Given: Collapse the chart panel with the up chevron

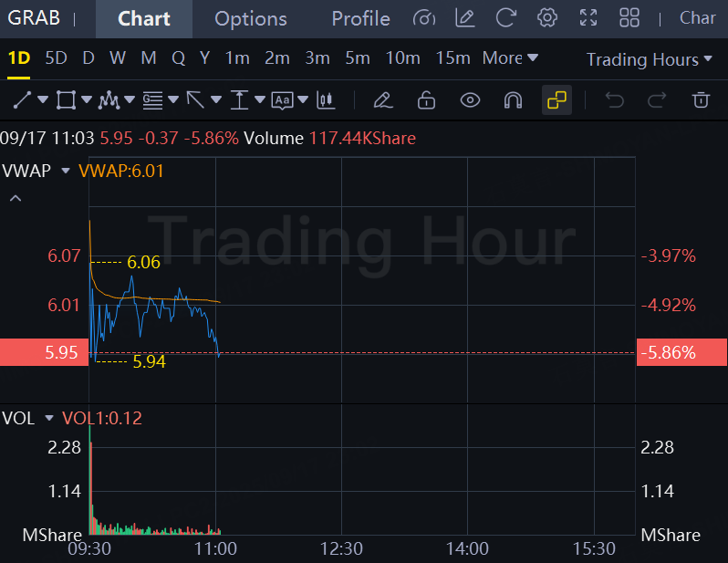Looking at the screenshot, I should (x=16, y=198).
